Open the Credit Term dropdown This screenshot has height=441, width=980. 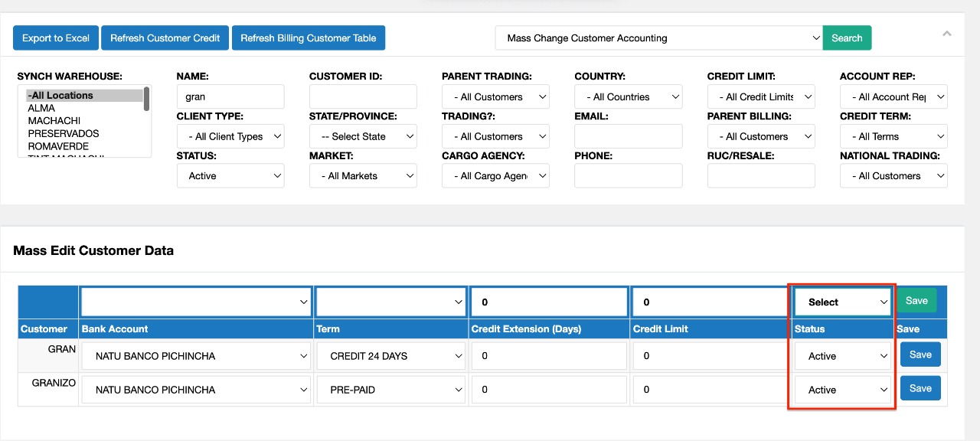[893, 136]
